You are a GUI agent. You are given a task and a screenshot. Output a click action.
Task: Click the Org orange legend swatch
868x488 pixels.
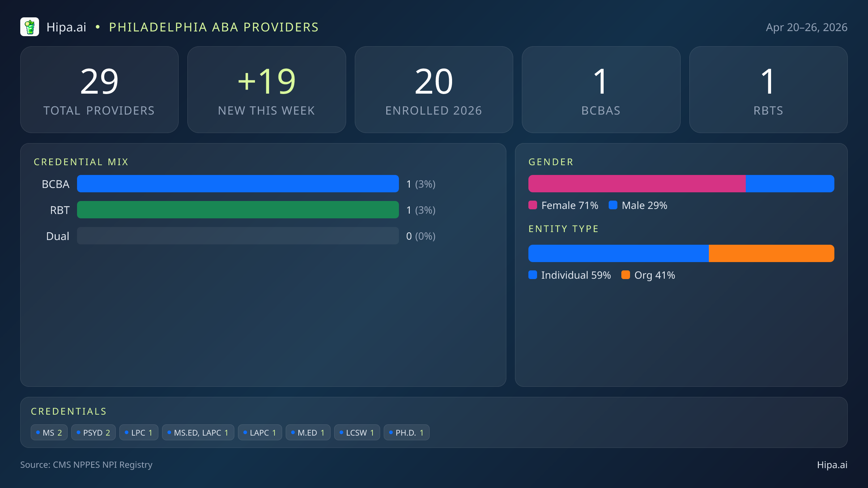click(x=625, y=275)
